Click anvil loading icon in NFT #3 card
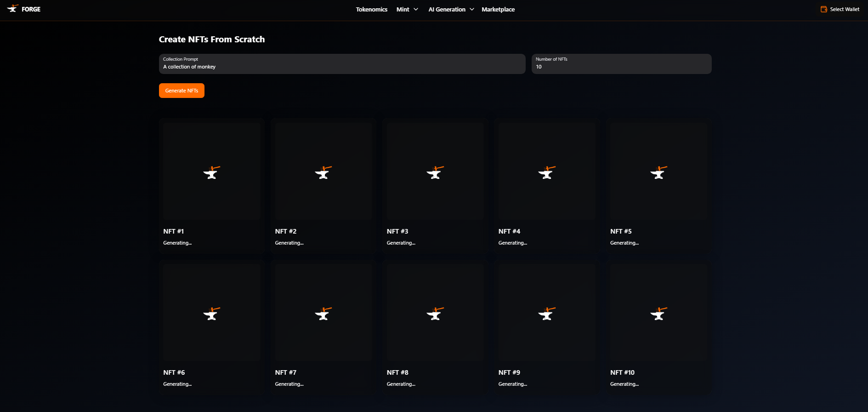 point(435,172)
